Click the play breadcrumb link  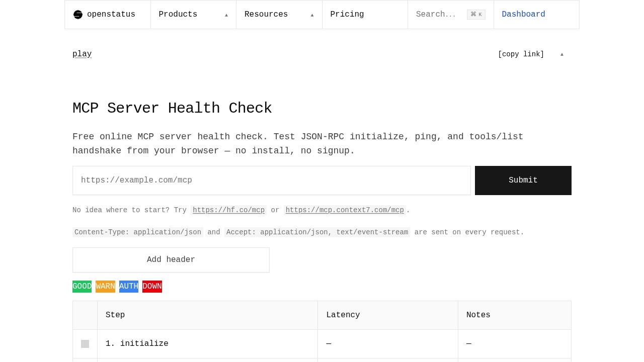(82, 54)
